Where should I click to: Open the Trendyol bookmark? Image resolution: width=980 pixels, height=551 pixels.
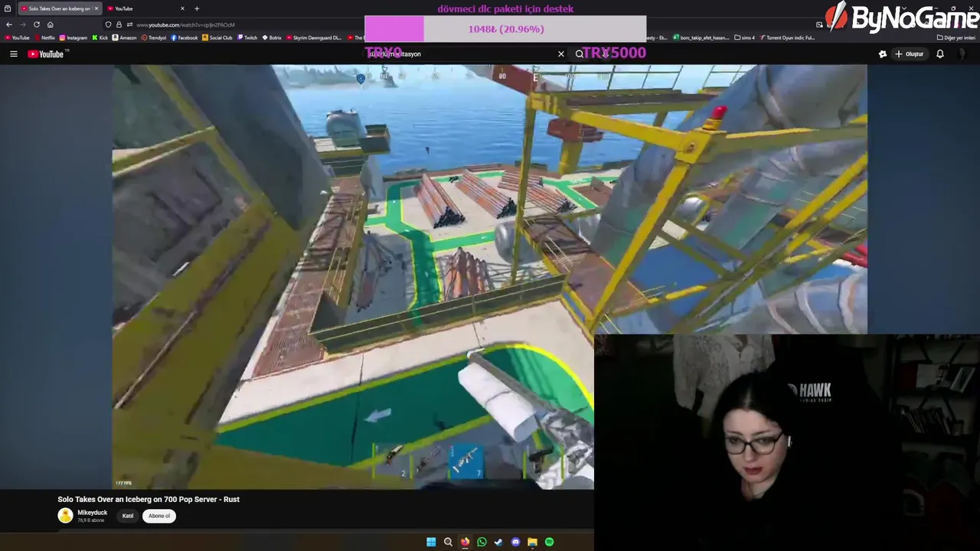coord(154,37)
